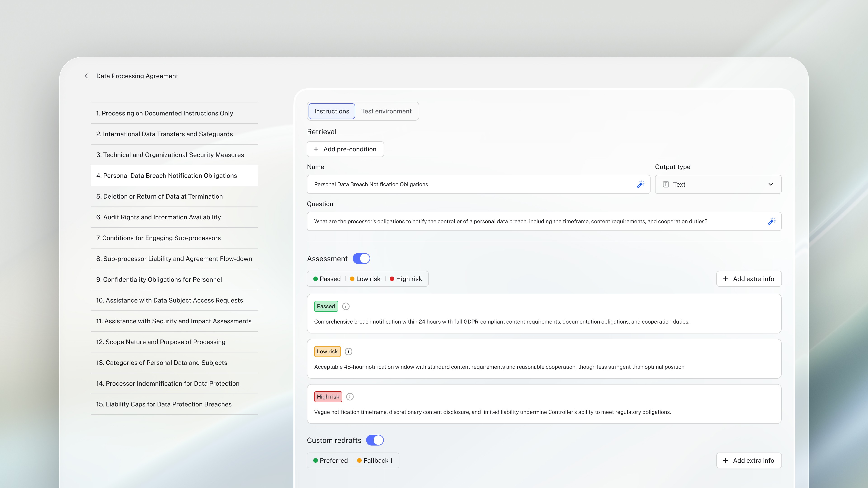Click info icon next to High risk label
Screen dimensions: 868x488
point(350,396)
